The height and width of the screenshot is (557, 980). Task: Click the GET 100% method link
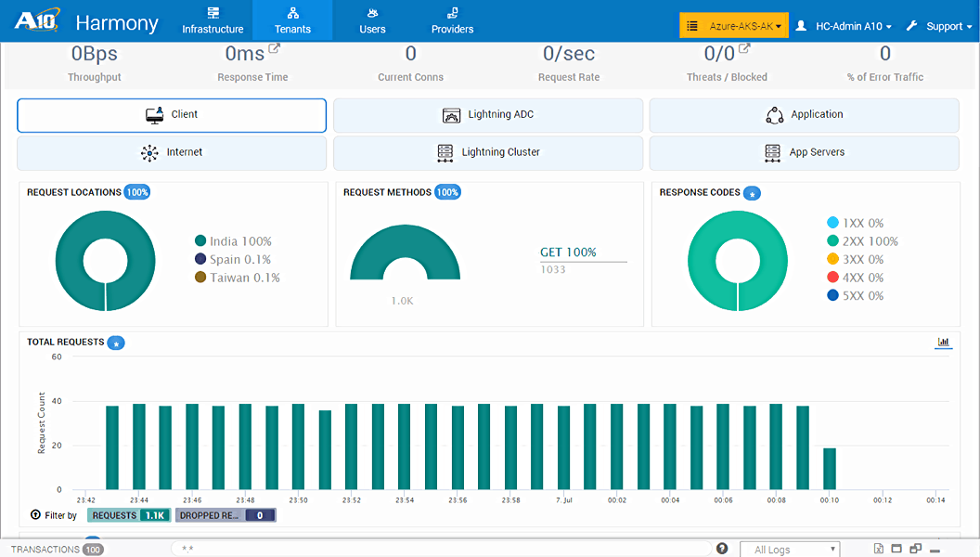tap(568, 252)
